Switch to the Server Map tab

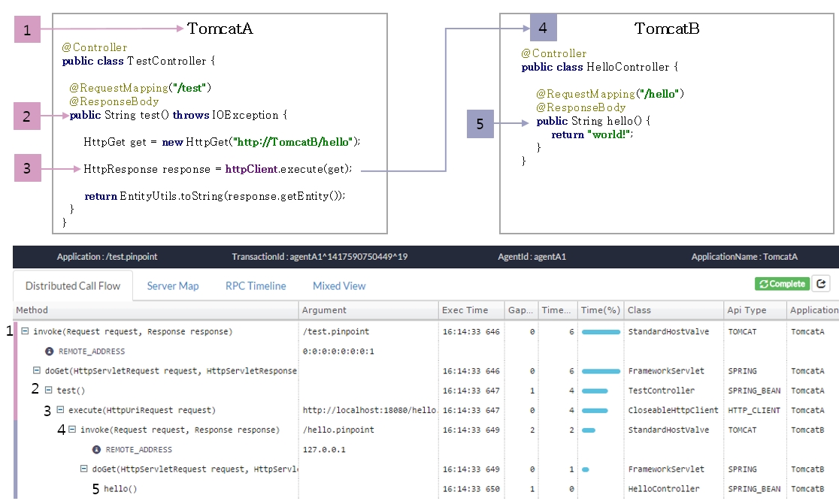coord(173,285)
